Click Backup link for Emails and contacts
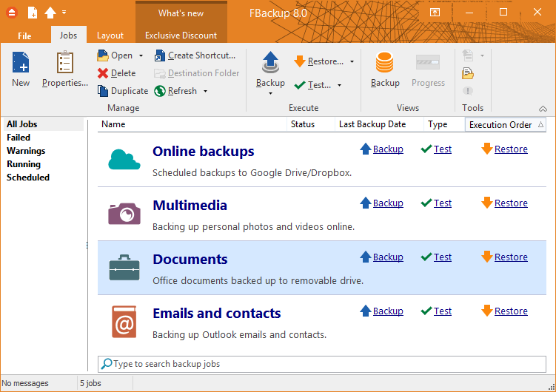 388,311
